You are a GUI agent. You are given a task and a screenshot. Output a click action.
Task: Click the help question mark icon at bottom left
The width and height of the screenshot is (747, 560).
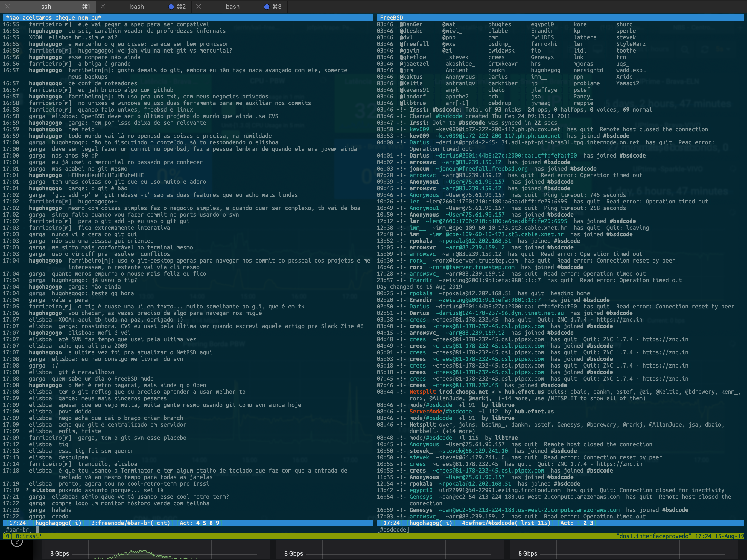[17, 542]
